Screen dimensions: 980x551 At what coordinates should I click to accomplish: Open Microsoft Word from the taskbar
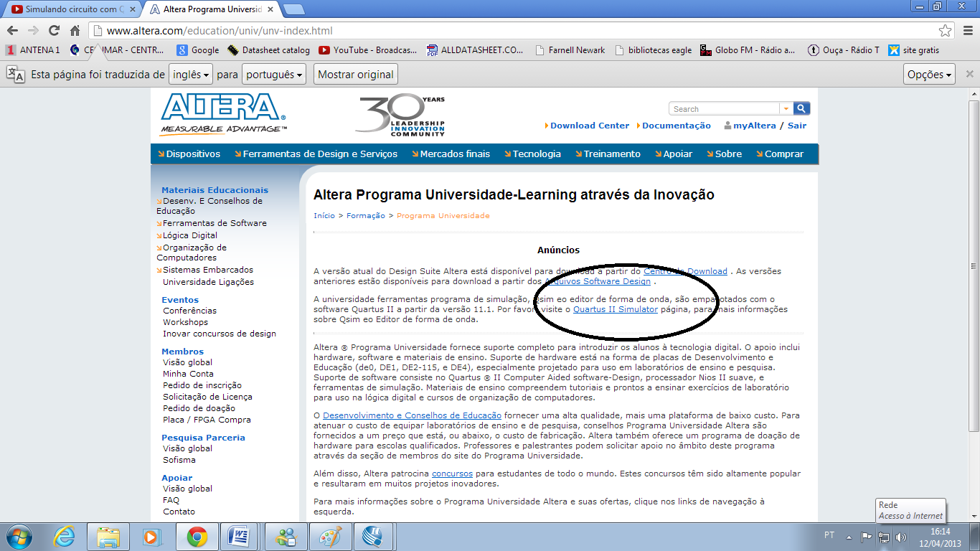[240, 536]
